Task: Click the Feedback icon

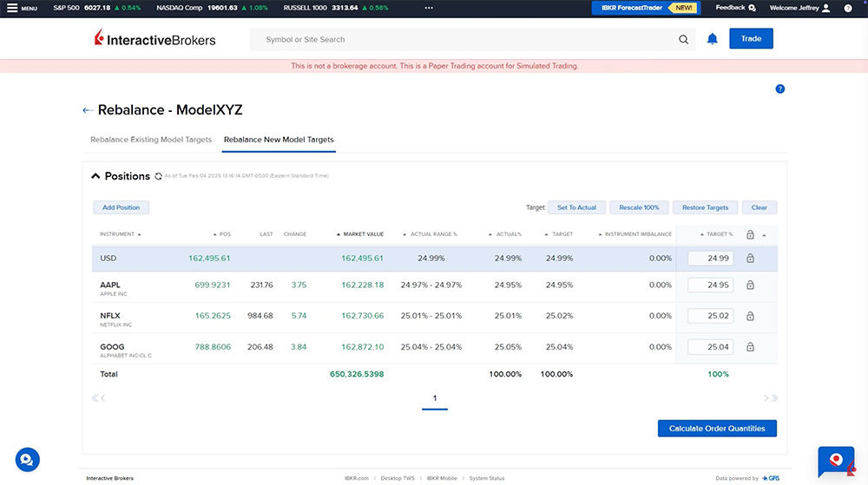Action: [752, 8]
